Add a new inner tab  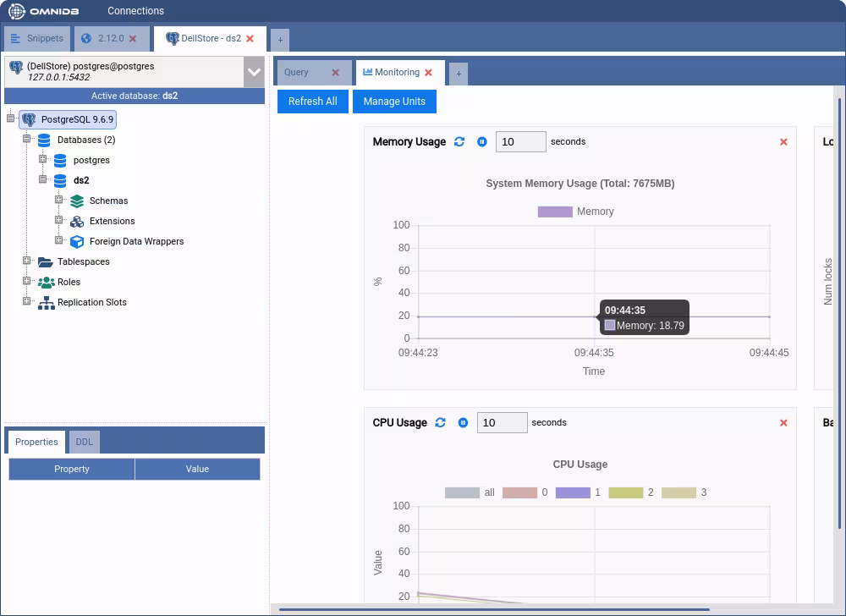tap(459, 74)
